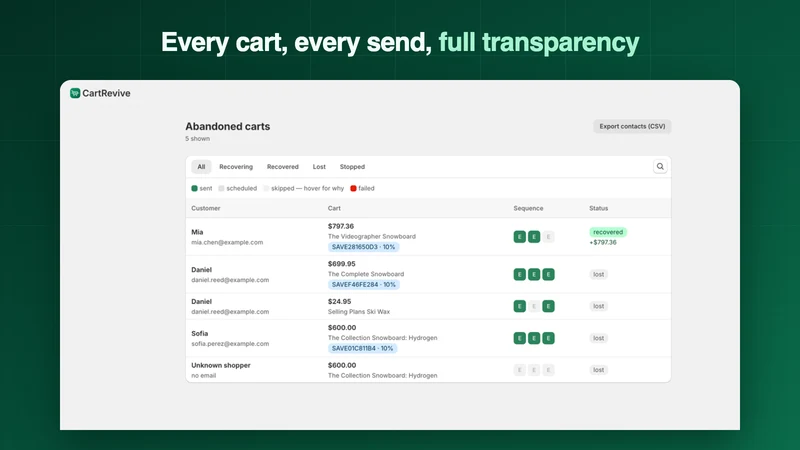
Task: Click The Videographer Snowboard item
Action: 372,236
